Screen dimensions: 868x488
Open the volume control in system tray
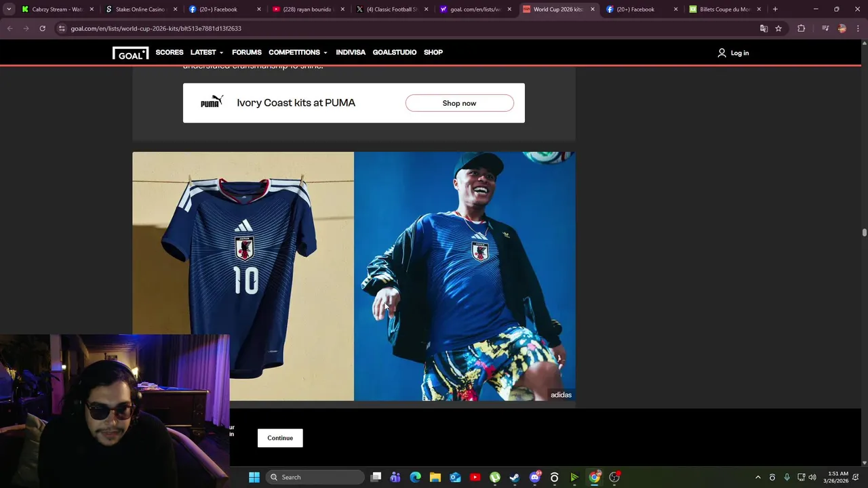coord(812,477)
